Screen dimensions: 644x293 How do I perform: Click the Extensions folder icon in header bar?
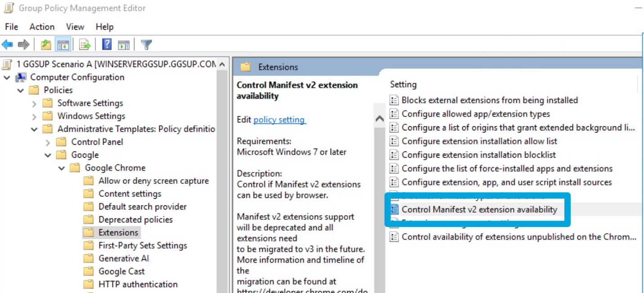tap(245, 67)
